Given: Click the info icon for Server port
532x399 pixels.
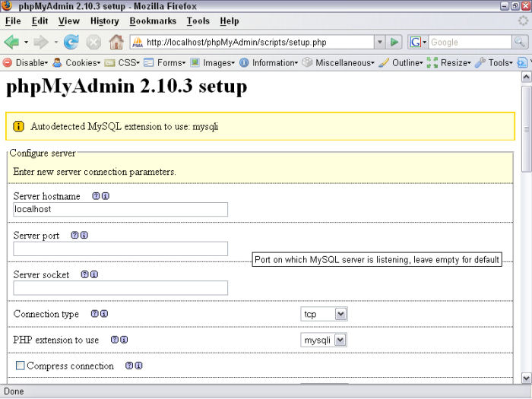Looking at the screenshot, I should (84, 235).
